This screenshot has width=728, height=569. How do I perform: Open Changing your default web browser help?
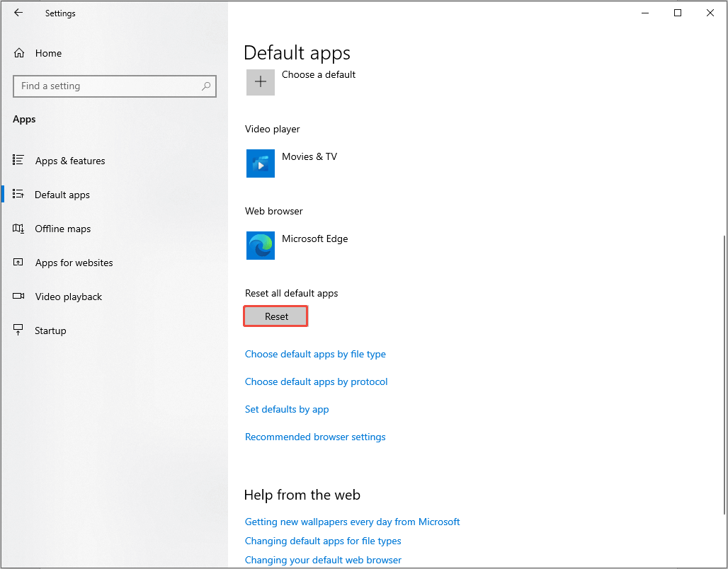323,560
